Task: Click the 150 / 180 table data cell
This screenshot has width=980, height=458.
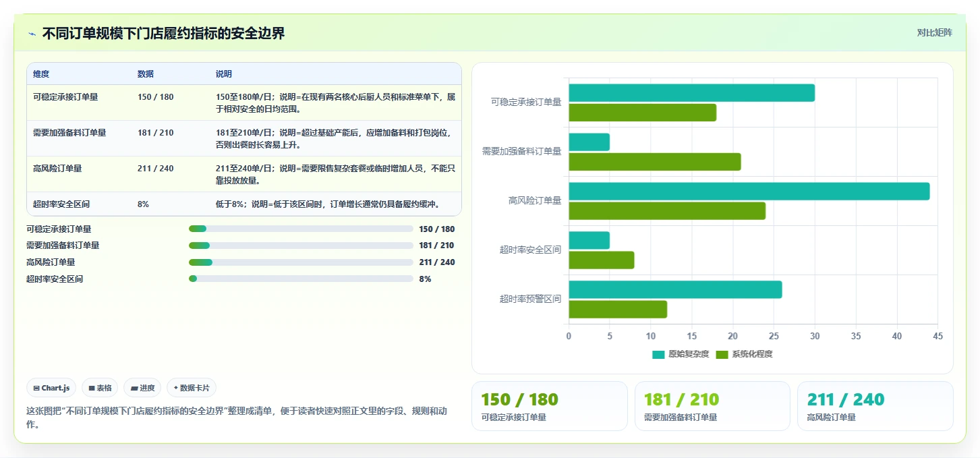Action: click(155, 97)
